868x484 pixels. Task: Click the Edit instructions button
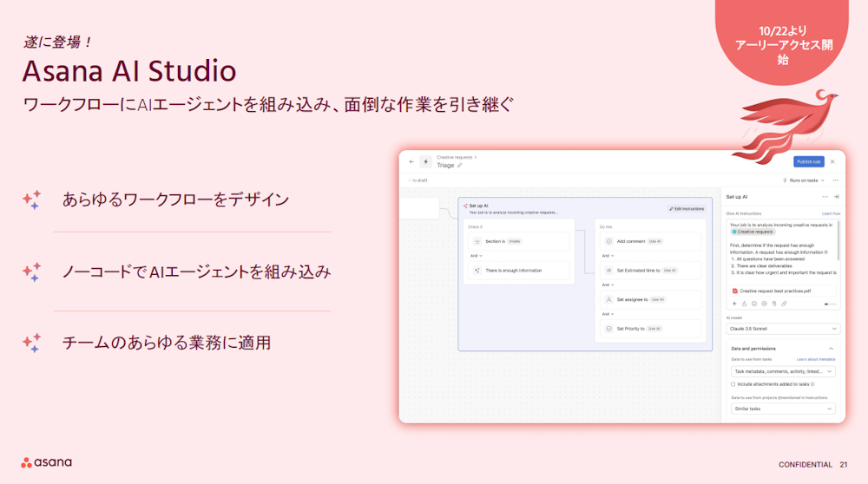(687, 208)
